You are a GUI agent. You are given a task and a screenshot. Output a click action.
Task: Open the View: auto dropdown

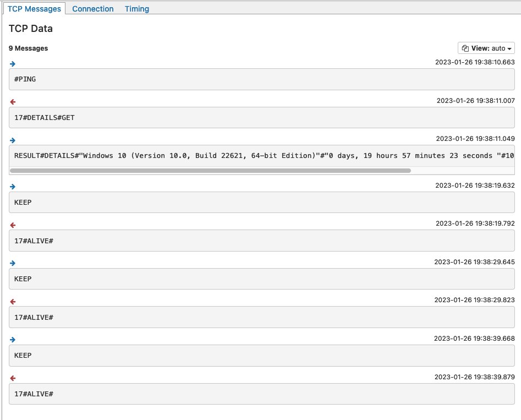pos(486,48)
